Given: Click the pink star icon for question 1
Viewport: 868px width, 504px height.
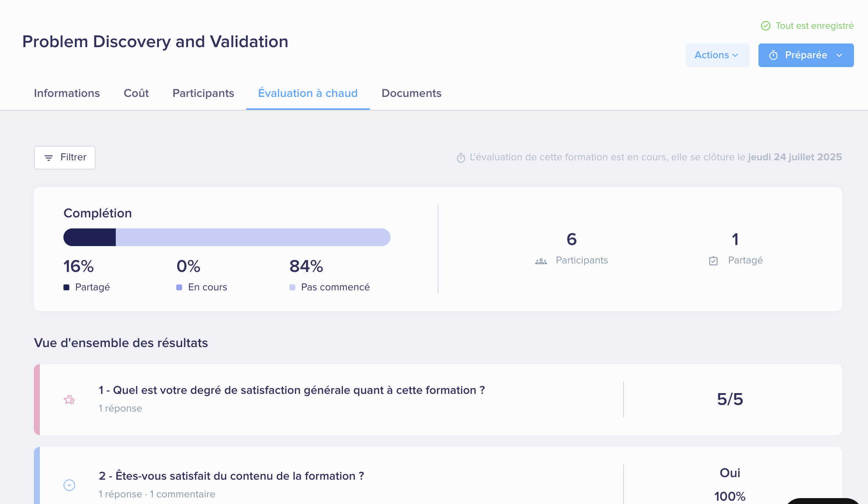Looking at the screenshot, I should click(69, 400).
